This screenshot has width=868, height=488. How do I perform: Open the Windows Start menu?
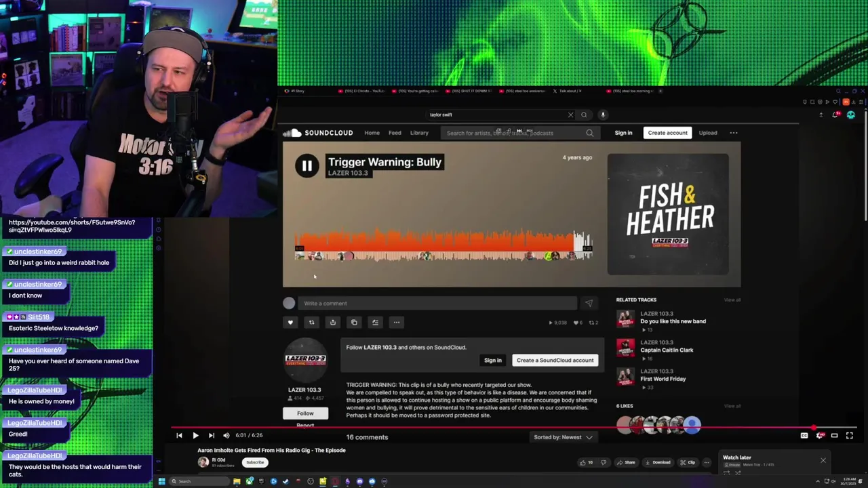(x=161, y=481)
